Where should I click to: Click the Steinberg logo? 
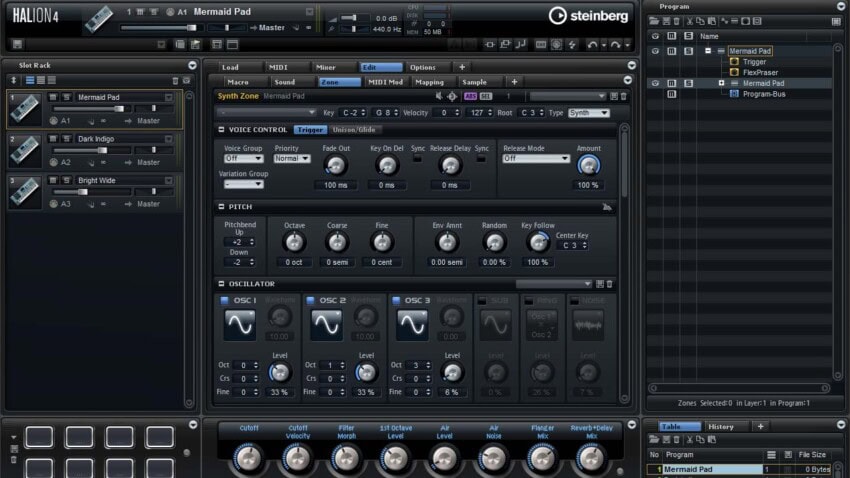coord(590,15)
